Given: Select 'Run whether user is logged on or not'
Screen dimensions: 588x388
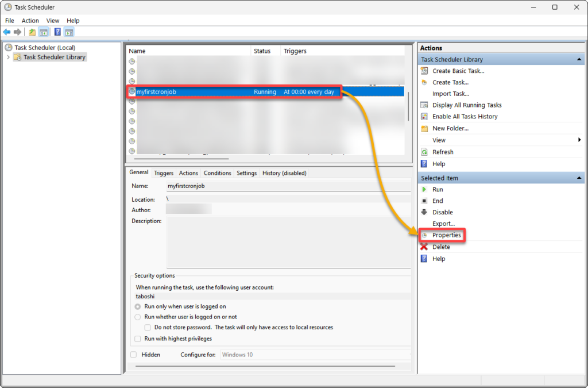Looking at the screenshot, I should (x=138, y=317).
